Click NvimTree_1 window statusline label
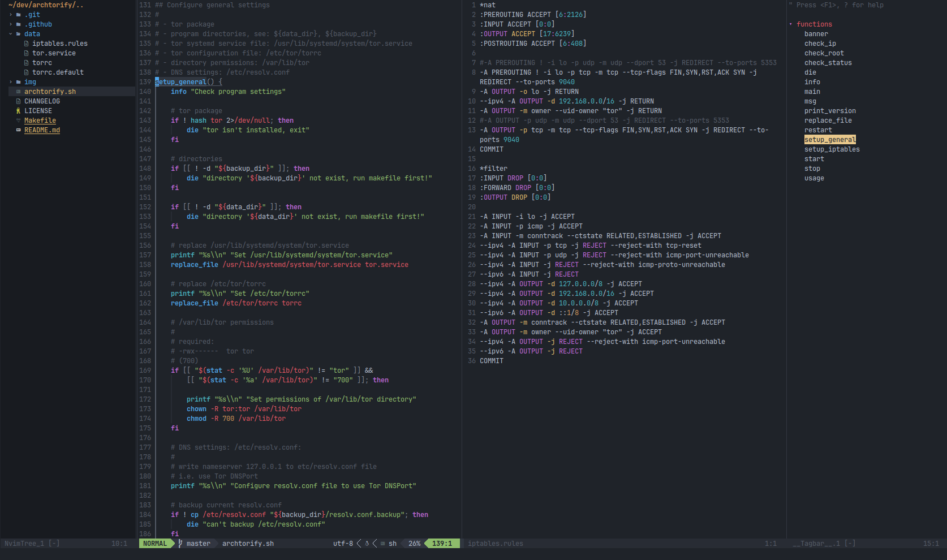947x560 pixels. click(x=24, y=544)
